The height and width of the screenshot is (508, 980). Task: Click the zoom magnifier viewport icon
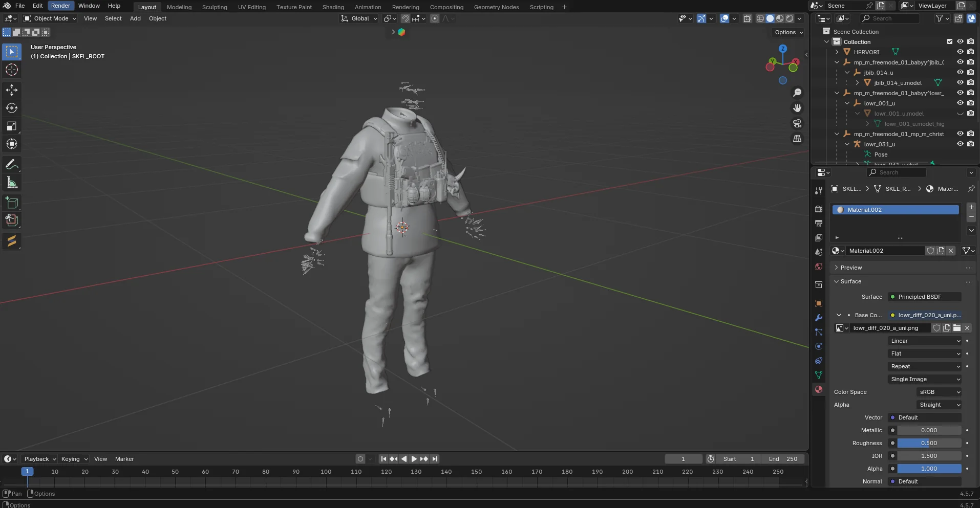point(797,93)
